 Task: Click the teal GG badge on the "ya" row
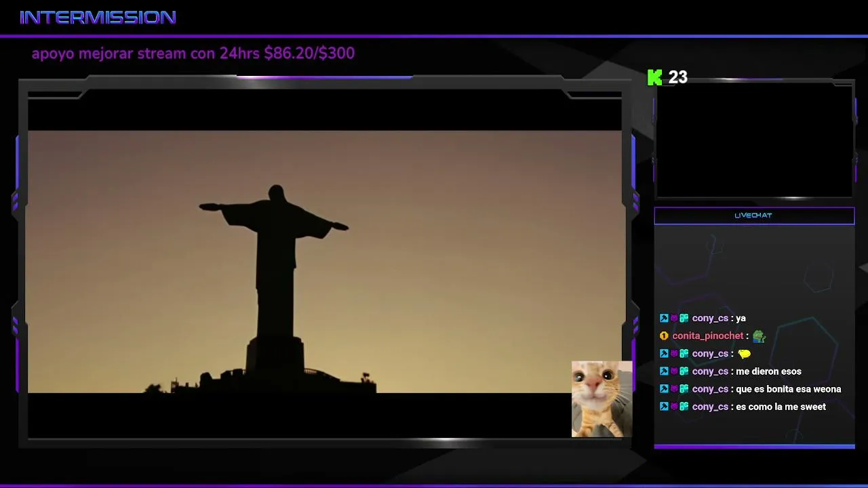(684, 319)
